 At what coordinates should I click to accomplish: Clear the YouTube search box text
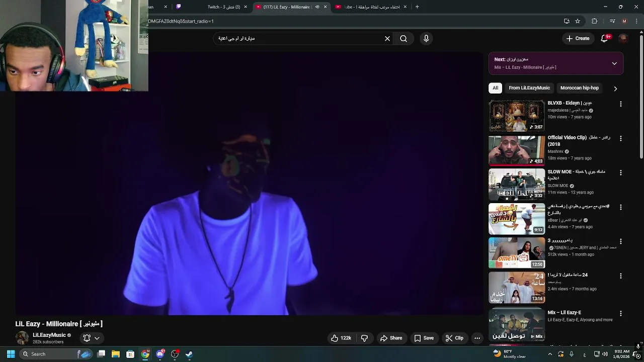click(x=387, y=38)
